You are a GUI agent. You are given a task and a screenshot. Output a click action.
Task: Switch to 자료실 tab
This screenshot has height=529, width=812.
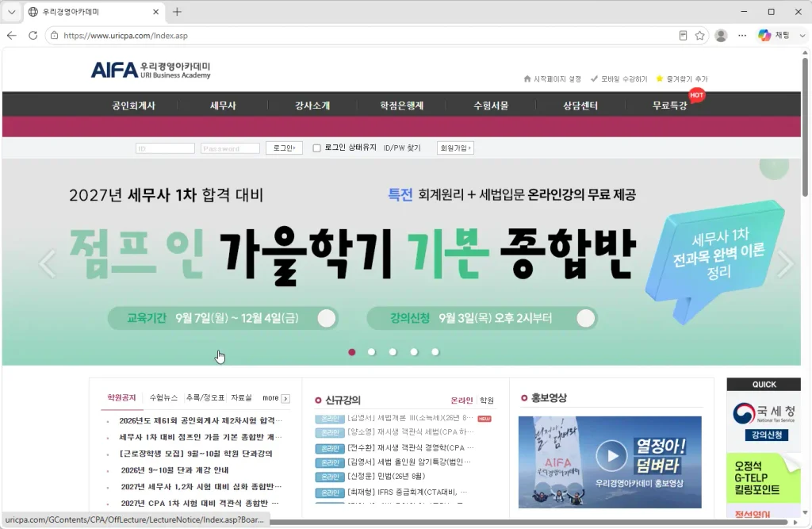(241, 397)
